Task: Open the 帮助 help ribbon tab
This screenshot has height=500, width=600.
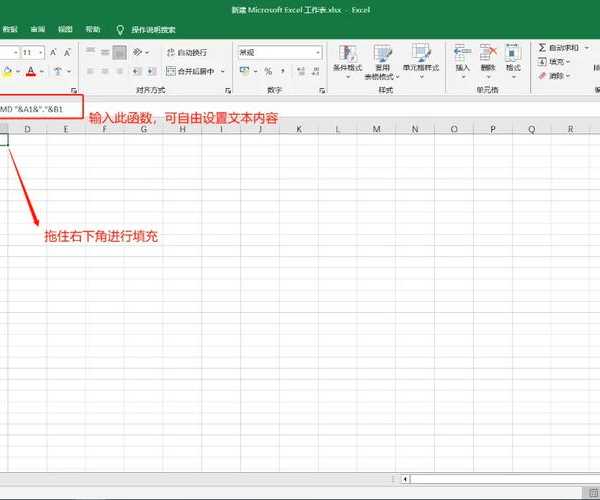Action: 92,30
